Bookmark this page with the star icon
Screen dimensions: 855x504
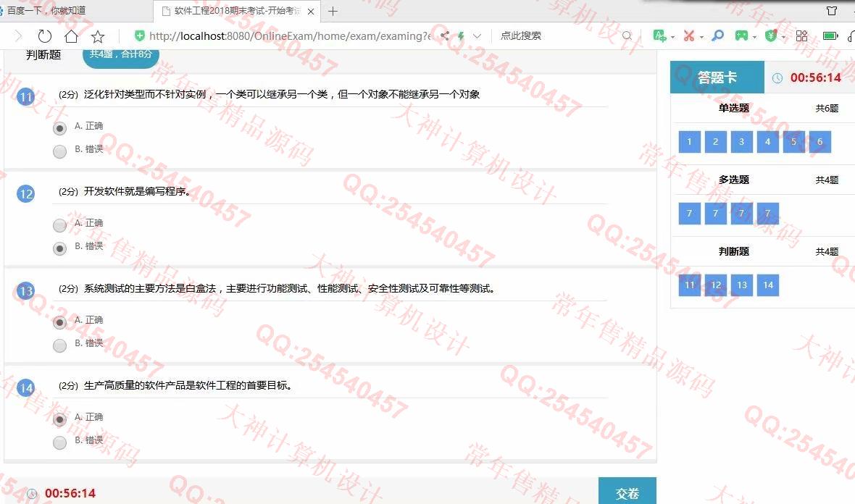click(x=98, y=36)
